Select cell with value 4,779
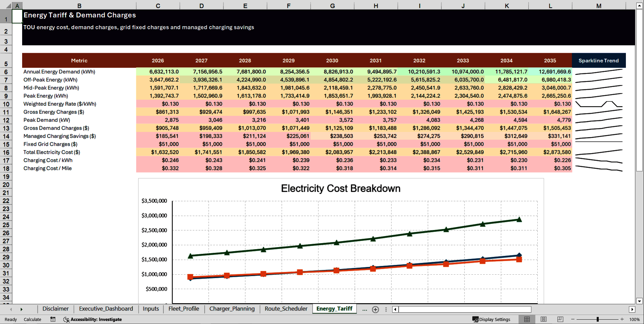The width and height of the screenshot is (644, 324). [x=550, y=120]
